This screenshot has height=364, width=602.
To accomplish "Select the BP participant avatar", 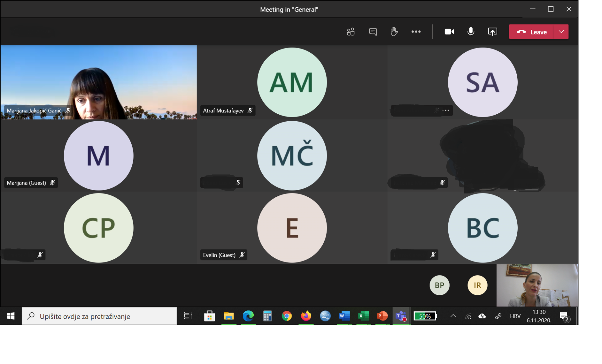I will pos(439,285).
